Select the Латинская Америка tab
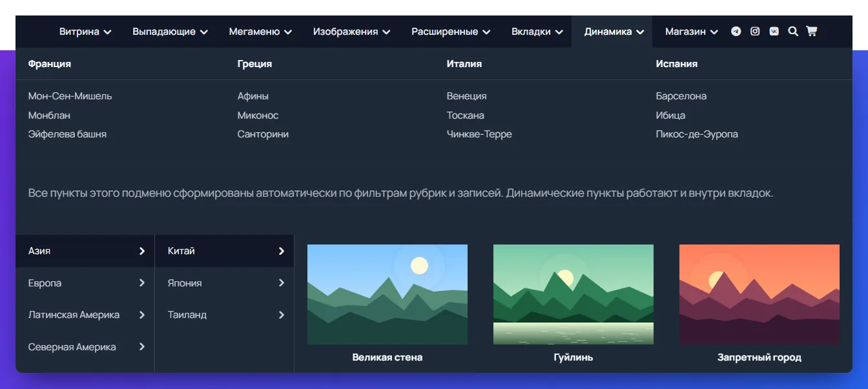 [x=85, y=315]
